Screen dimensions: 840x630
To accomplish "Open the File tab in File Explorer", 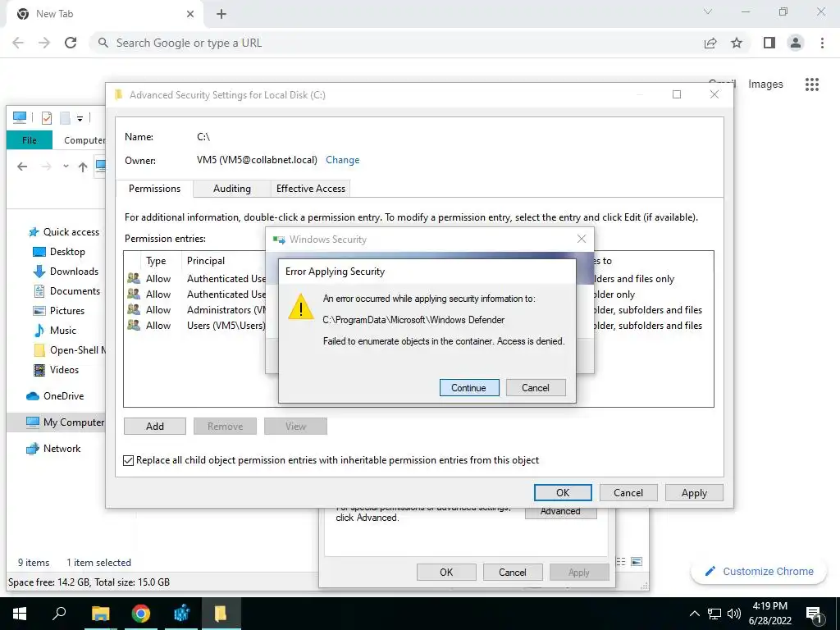I will (30, 139).
